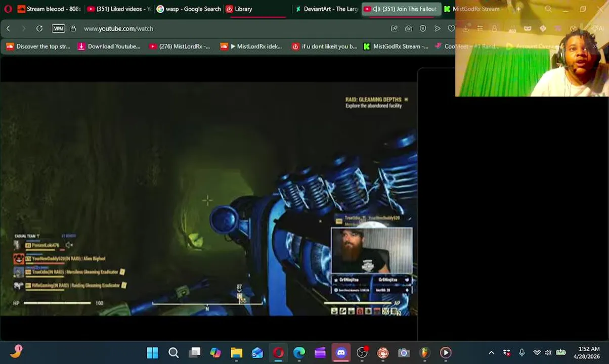Open the Camera app on the taskbar

click(x=404, y=352)
